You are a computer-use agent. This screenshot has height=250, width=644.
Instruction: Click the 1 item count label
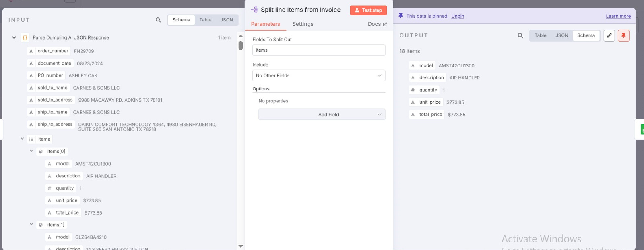coord(224,37)
